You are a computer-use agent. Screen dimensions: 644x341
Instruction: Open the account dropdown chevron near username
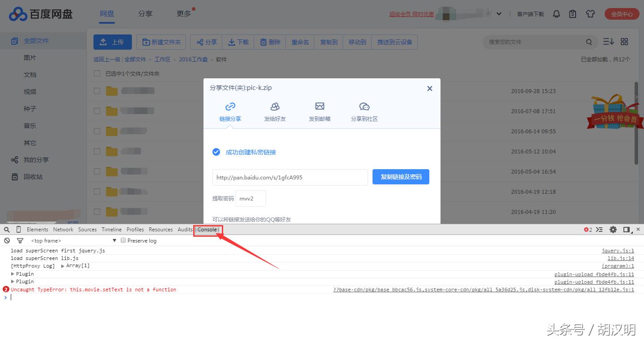(499, 14)
